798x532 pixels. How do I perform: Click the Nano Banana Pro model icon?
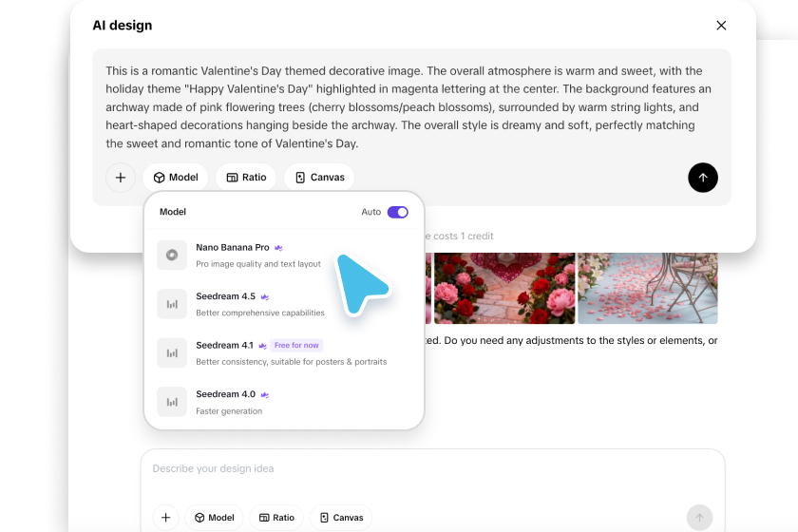coord(172,255)
